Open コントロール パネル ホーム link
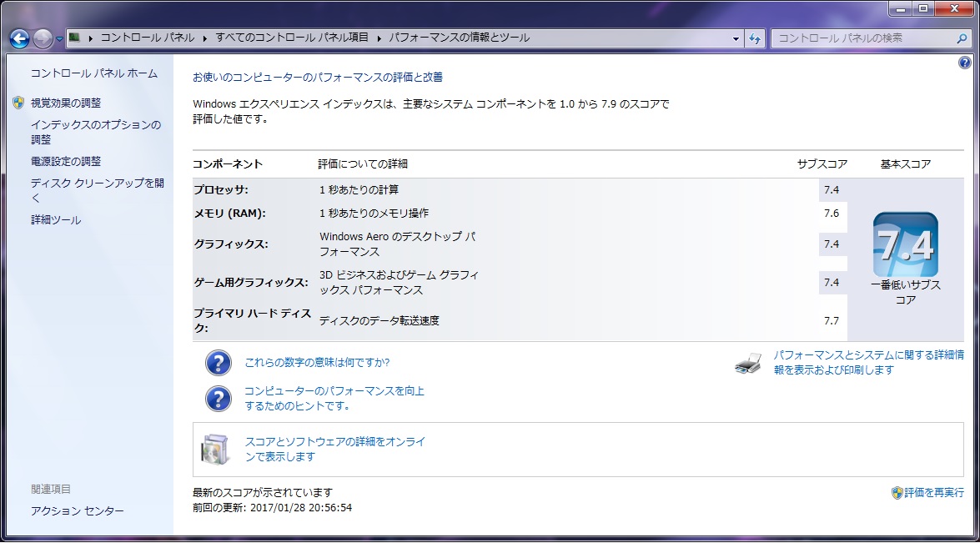This screenshot has height=543, width=980. coord(94,73)
